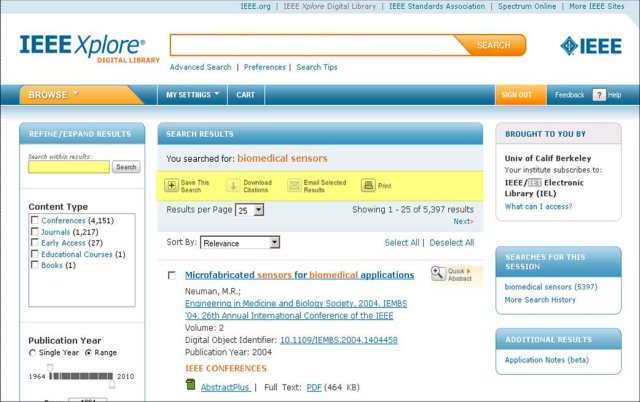Click the main search input field
Image resolution: width=640 pixels, height=402 pixels.
coord(314,45)
